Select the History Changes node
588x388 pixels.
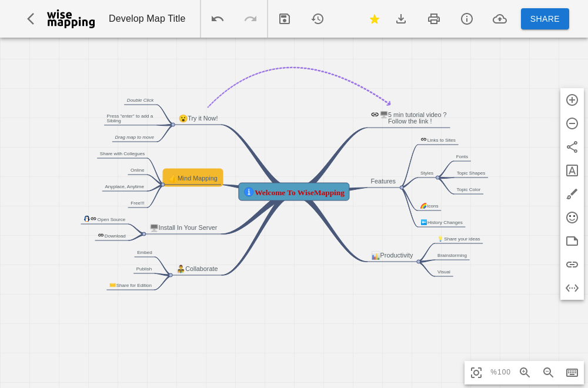point(442,222)
